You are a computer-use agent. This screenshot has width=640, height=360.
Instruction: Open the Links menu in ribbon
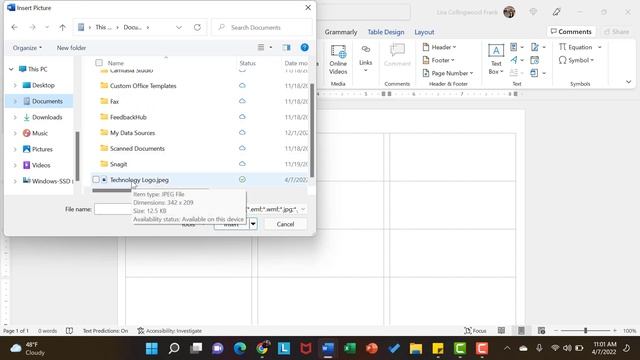pos(365,60)
